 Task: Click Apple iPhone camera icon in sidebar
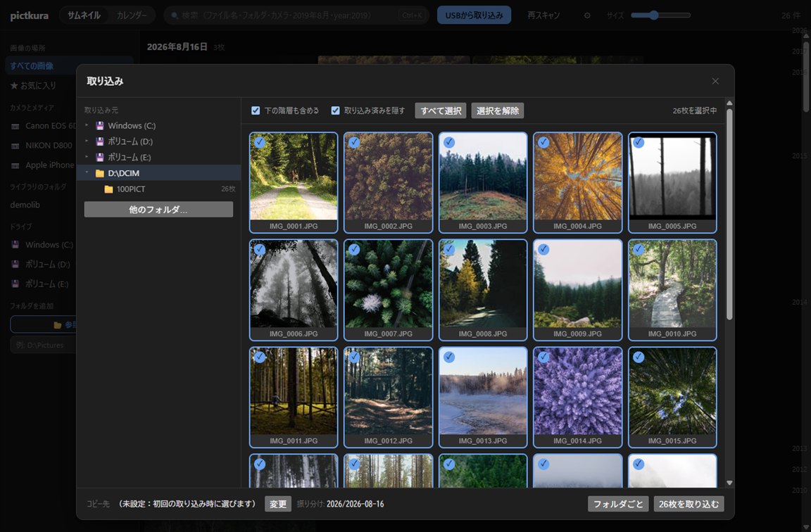click(x=15, y=165)
